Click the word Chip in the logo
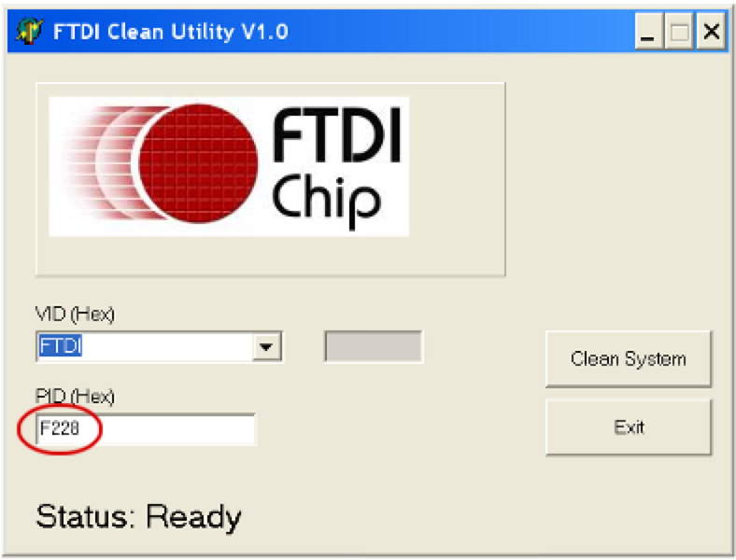 [x=326, y=201]
